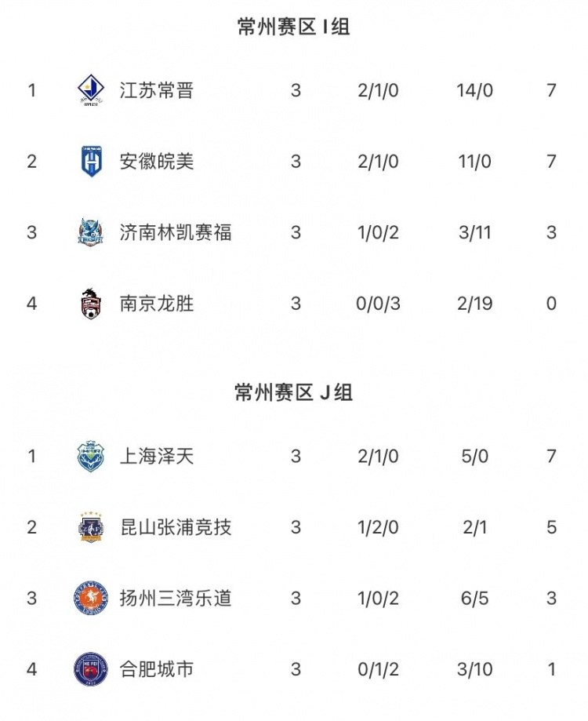The height and width of the screenshot is (721, 588).
Task: Tap 昆山张浦竞技's points total of 5
Action: pyautogui.click(x=551, y=527)
